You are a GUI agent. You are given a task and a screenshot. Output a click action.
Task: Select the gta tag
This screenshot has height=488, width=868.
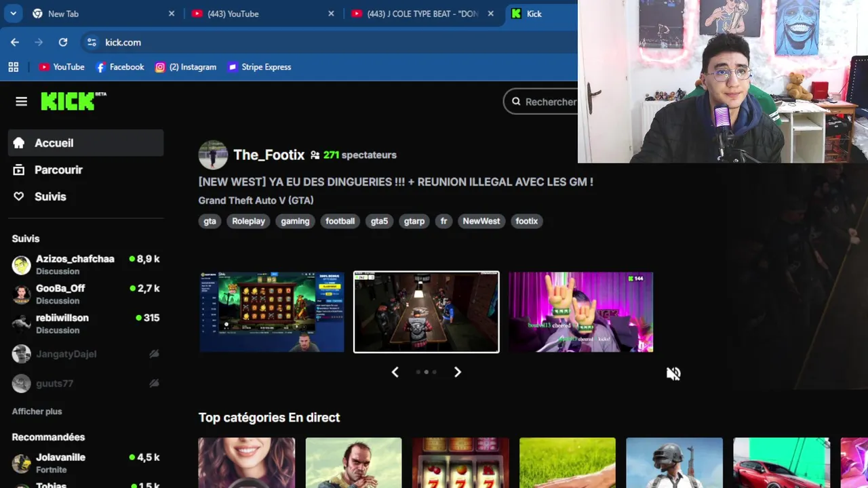(210, 221)
